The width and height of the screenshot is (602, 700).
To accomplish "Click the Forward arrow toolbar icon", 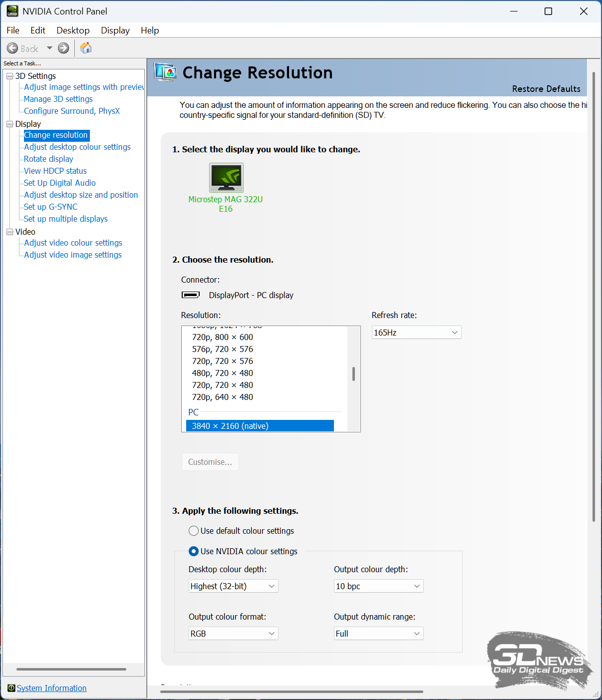I will (x=63, y=48).
